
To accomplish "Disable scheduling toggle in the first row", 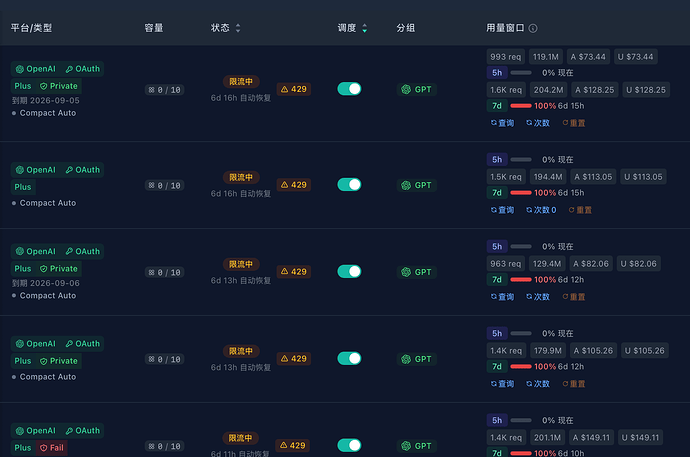I will point(349,89).
